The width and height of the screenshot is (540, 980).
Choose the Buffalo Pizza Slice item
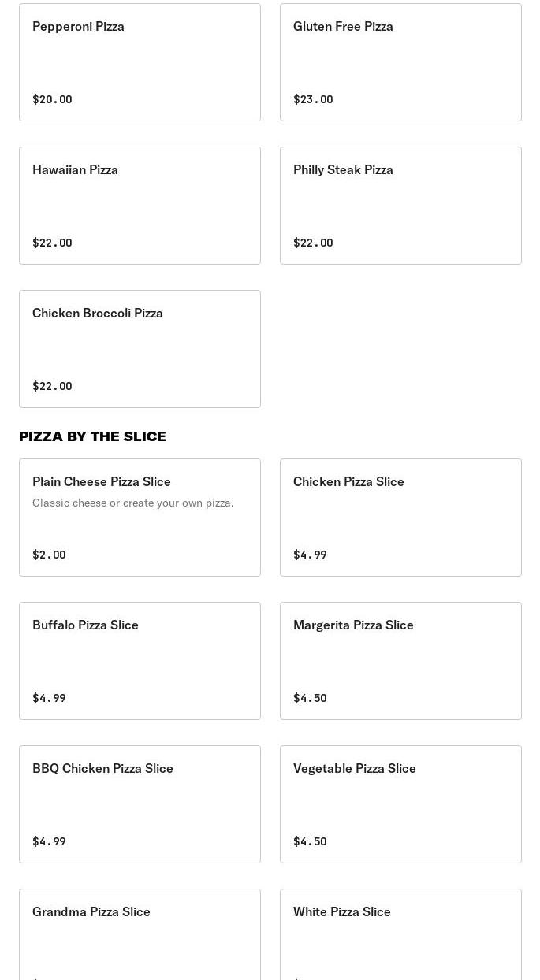coord(140,661)
